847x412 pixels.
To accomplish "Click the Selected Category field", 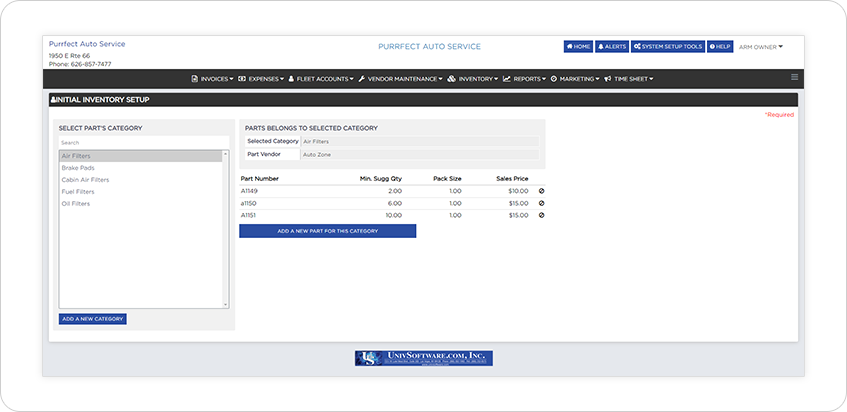I will (x=419, y=141).
